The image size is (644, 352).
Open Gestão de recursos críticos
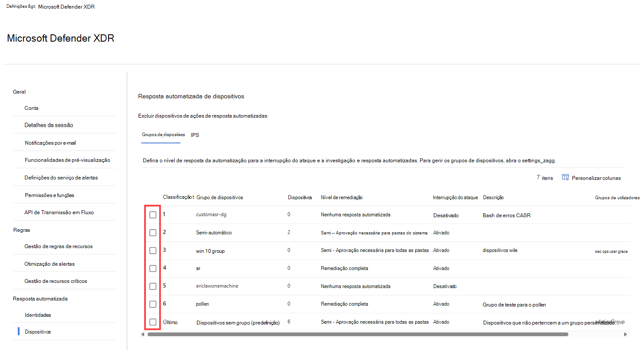coord(56,281)
